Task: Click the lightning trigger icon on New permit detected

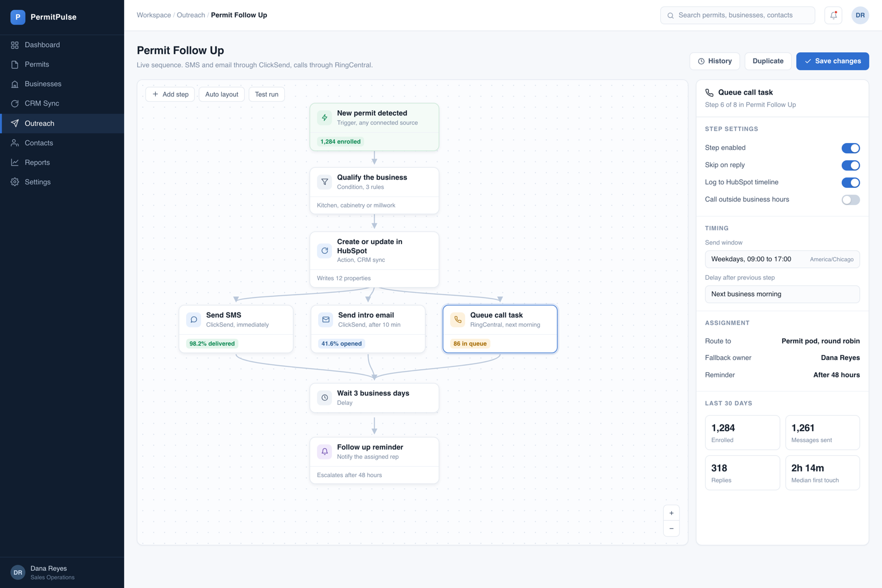Action: 324,118
